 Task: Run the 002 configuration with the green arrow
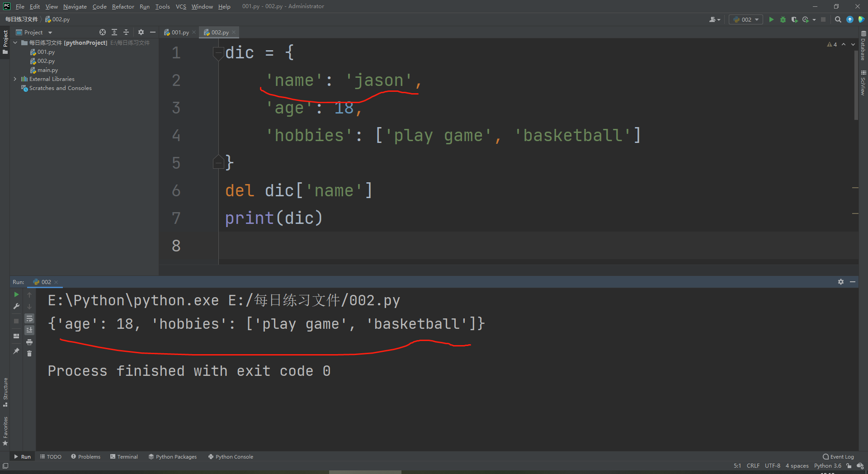coord(771,19)
